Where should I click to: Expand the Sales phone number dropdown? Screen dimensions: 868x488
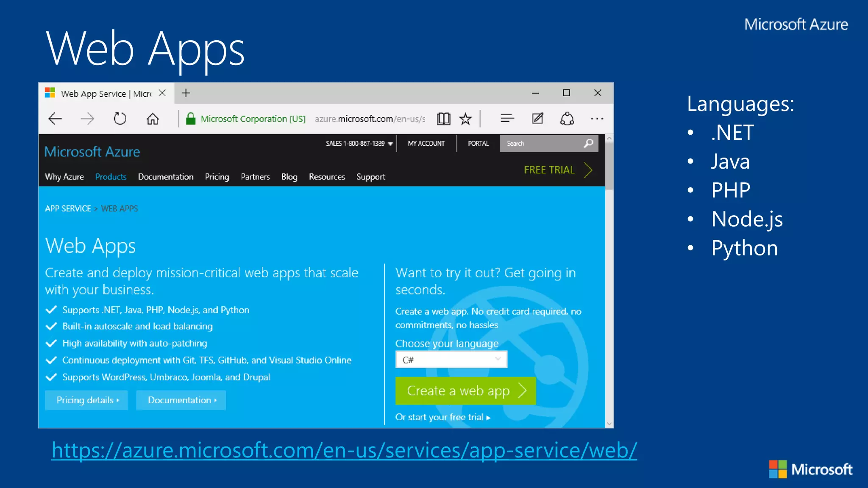point(390,144)
